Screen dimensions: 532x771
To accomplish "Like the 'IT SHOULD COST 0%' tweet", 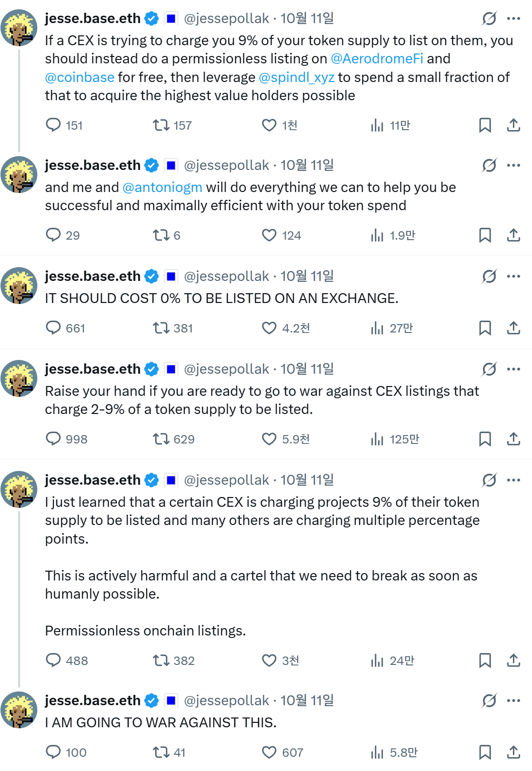I will point(269,328).
